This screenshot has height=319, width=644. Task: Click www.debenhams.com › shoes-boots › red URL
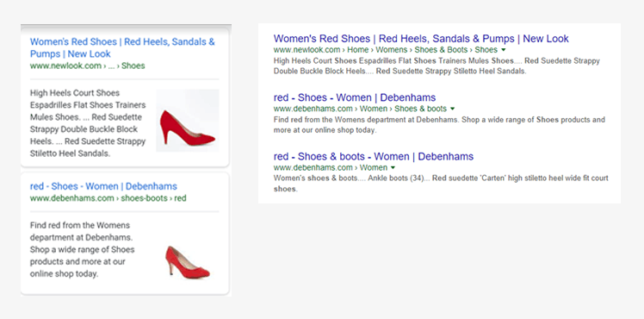point(108,198)
